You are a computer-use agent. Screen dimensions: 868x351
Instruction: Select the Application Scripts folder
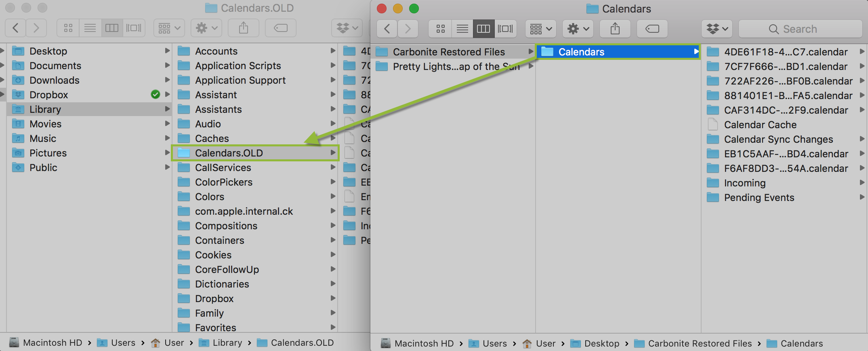(255, 66)
